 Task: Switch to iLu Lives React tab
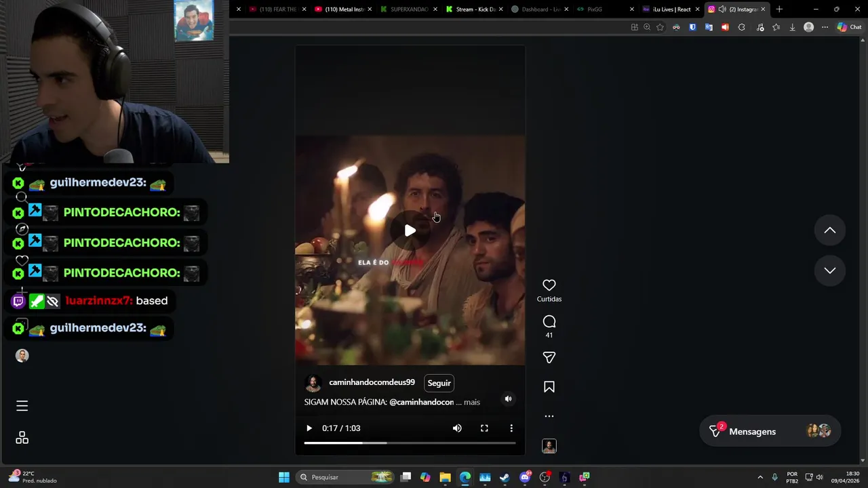(670, 9)
